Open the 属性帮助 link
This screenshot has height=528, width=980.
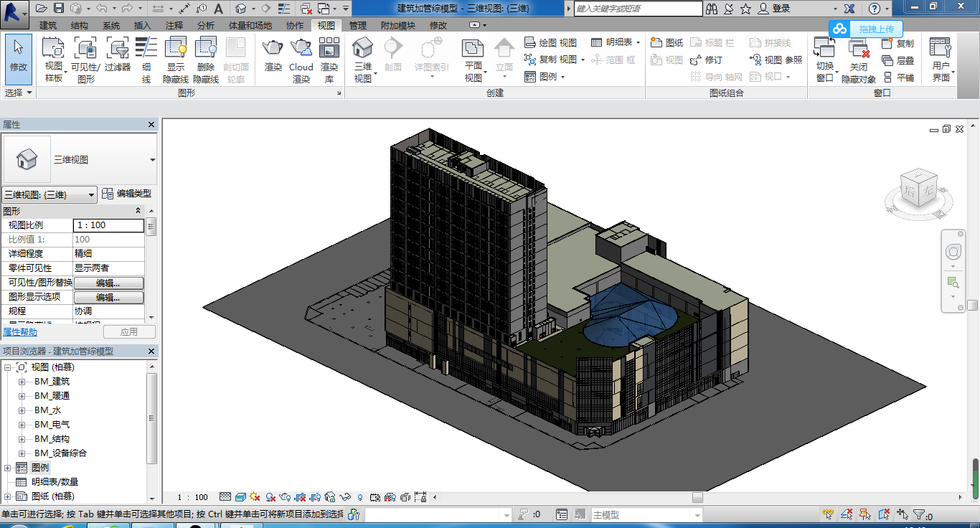coord(20,332)
